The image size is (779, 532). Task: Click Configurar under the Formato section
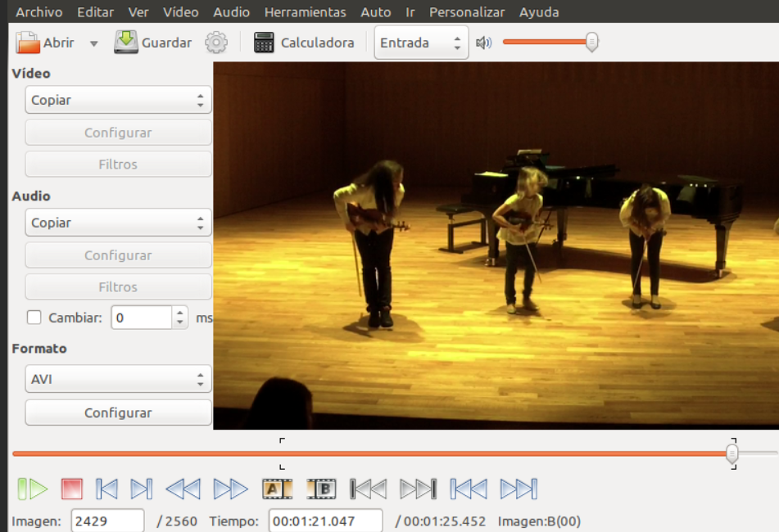[x=118, y=413]
